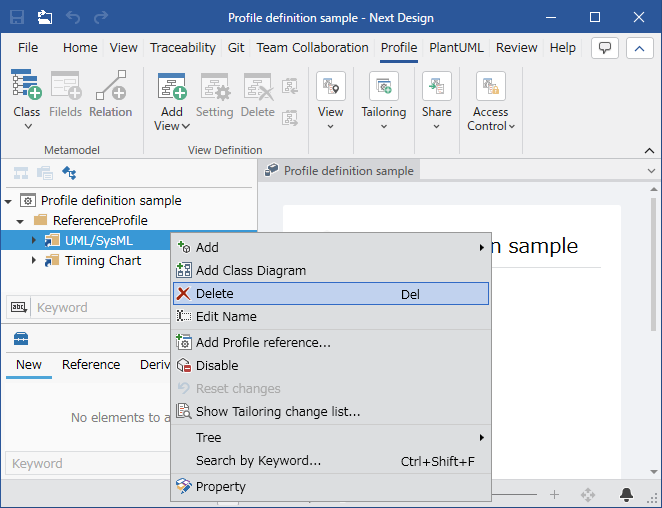Click the blue toolbox icon
Screen dimensions: 662x508
(21, 339)
